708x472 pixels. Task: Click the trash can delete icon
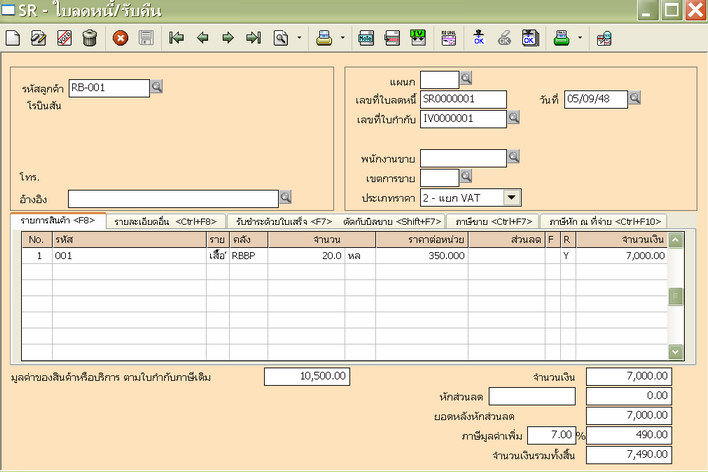[x=90, y=39]
